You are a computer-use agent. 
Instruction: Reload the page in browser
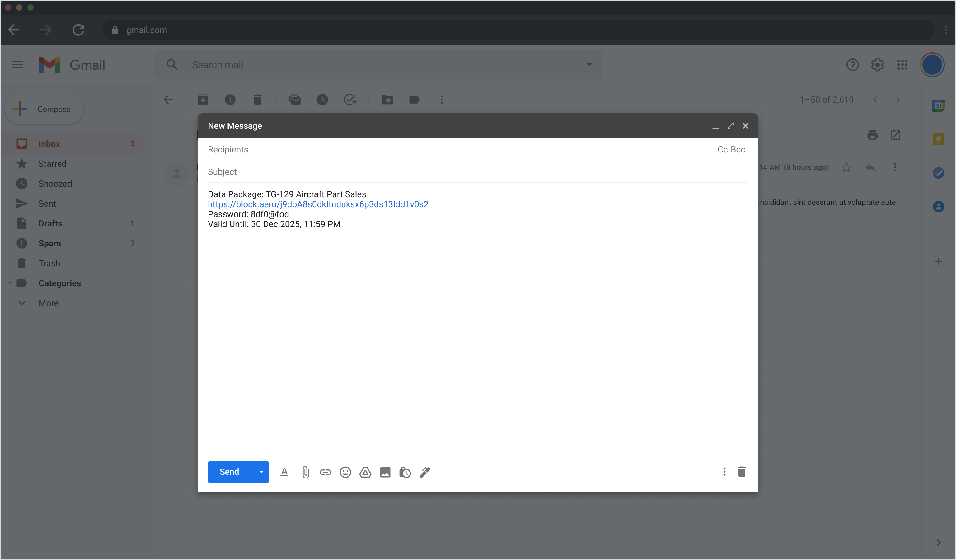tap(78, 30)
